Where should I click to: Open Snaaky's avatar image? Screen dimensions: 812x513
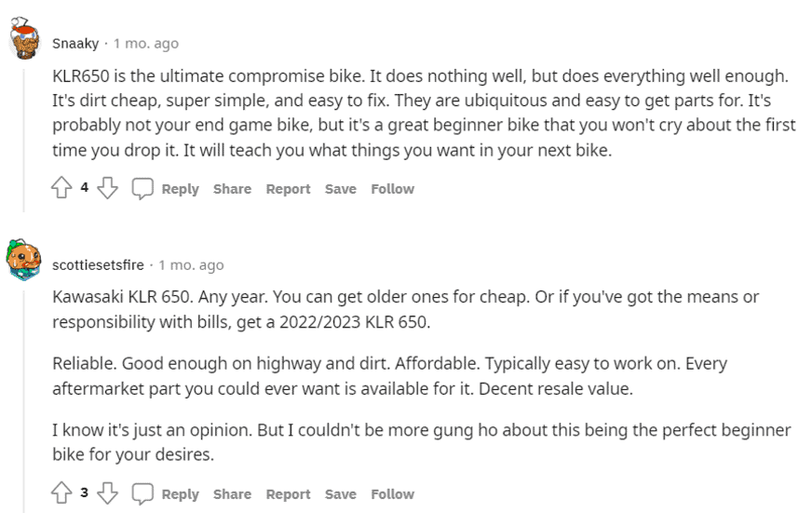25,38
